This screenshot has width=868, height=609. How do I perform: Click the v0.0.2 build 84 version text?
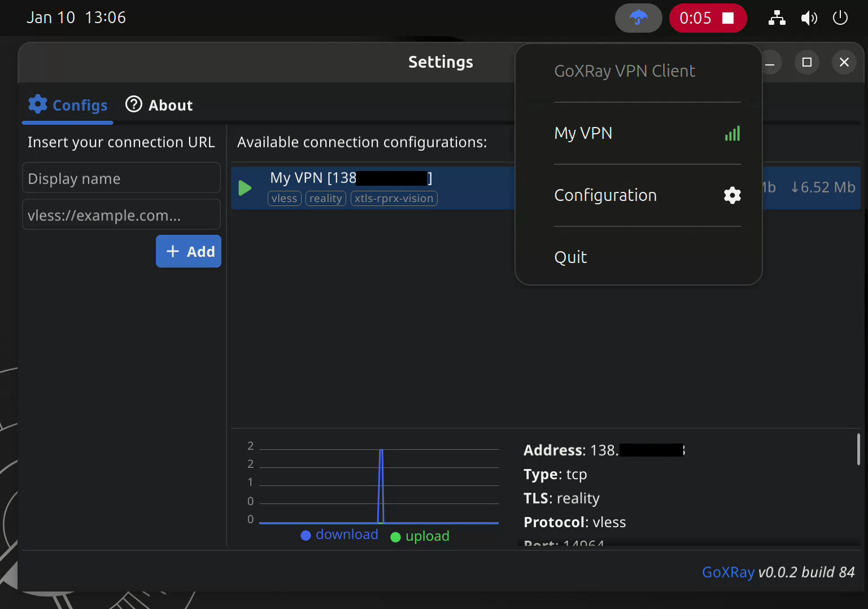[806, 572]
